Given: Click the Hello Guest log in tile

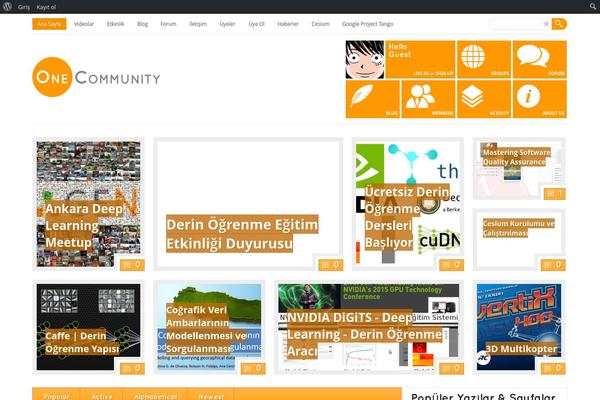Looking at the screenshot, I should coord(420,59).
